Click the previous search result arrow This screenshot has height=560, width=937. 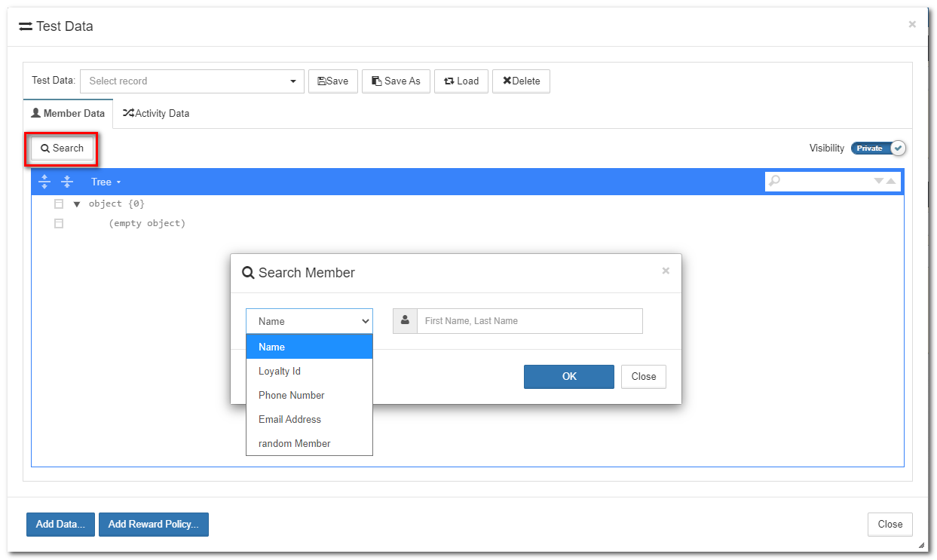pos(891,181)
